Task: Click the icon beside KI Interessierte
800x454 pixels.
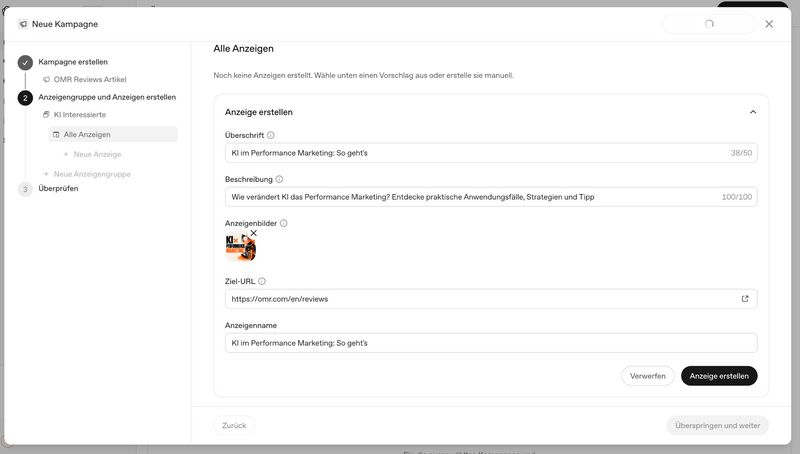Action: pos(46,115)
